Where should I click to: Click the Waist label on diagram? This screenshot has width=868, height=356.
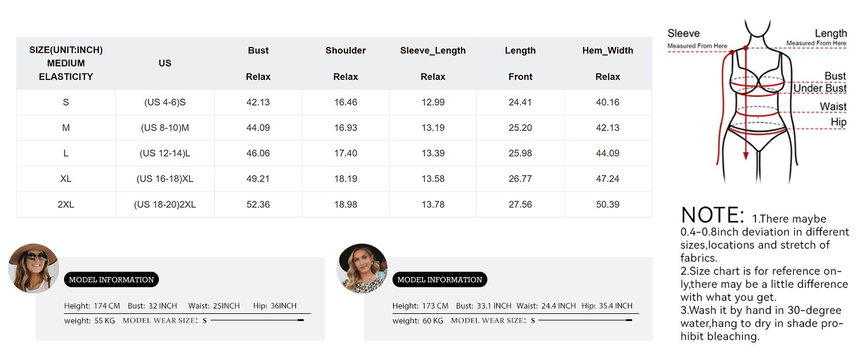point(832,107)
